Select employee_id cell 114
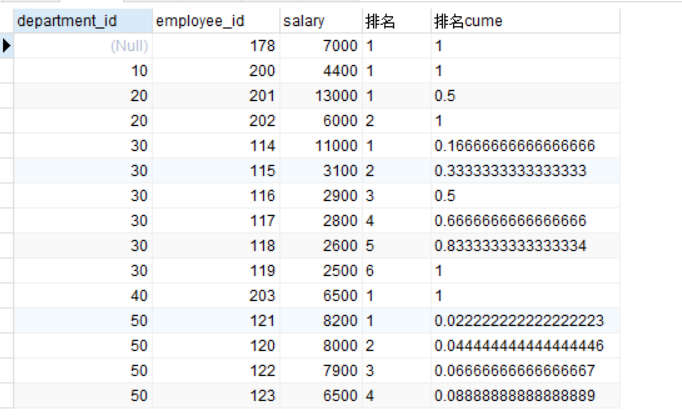The width and height of the screenshot is (682, 420). click(216, 146)
